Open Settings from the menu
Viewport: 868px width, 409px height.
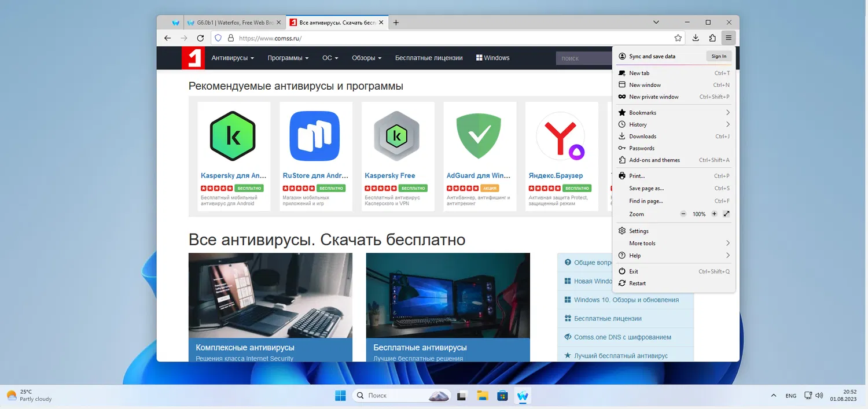674,231
